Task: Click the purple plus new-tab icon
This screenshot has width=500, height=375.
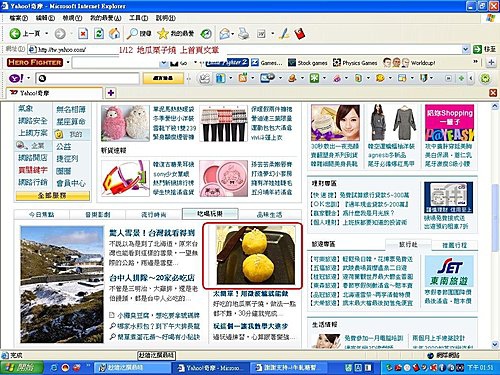Action: pyautogui.click(x=111, y=93)
